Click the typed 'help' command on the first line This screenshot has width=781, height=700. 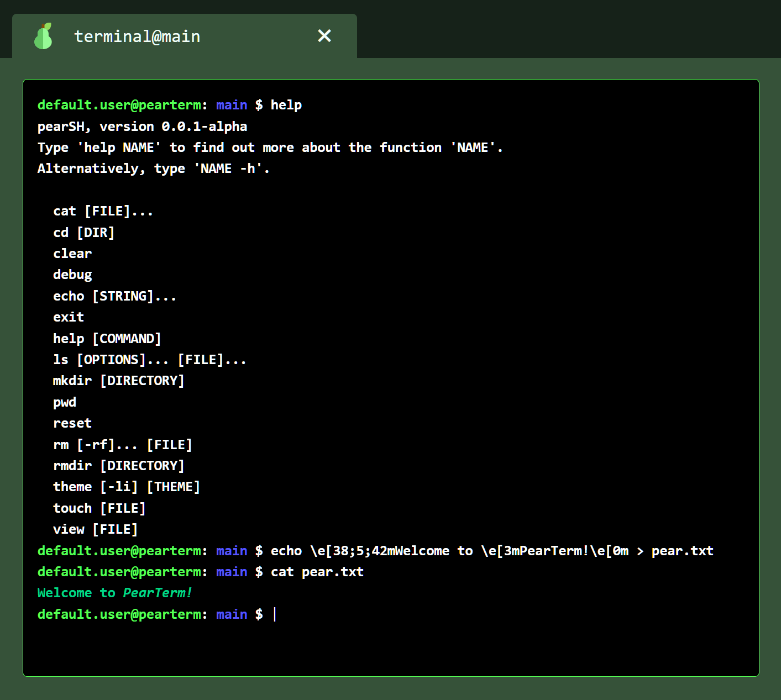pyautogui.click(x=286, y=105)
